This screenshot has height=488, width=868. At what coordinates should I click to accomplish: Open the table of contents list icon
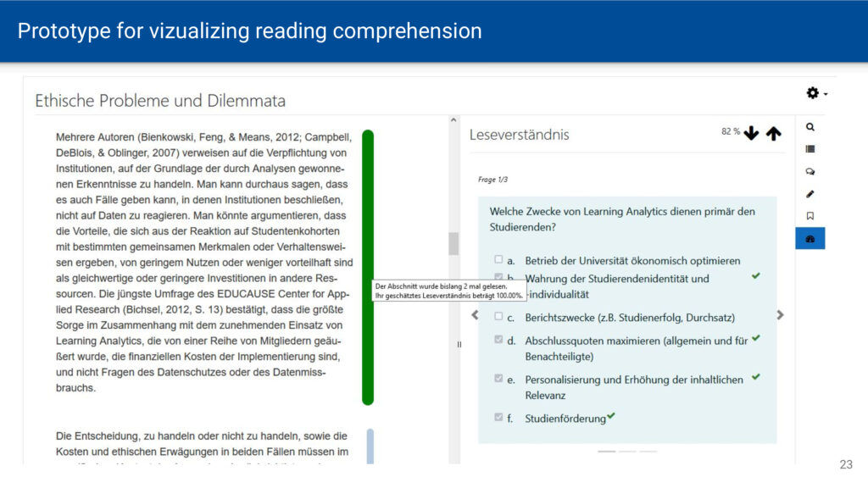[810, 149]
